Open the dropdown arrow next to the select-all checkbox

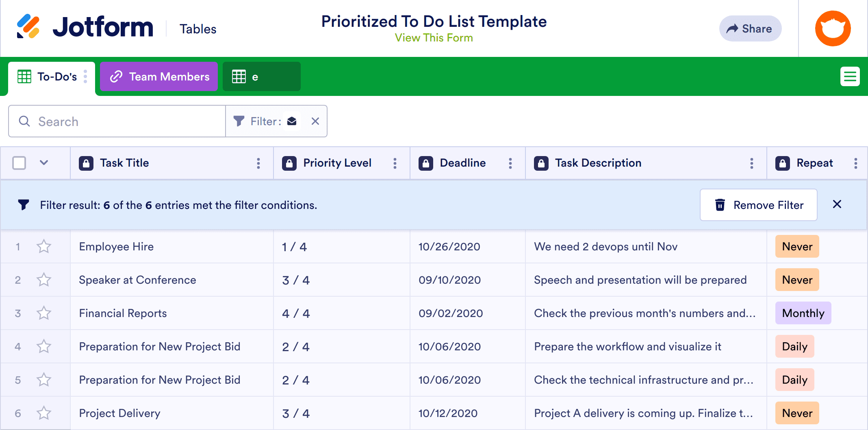point(43,163)
